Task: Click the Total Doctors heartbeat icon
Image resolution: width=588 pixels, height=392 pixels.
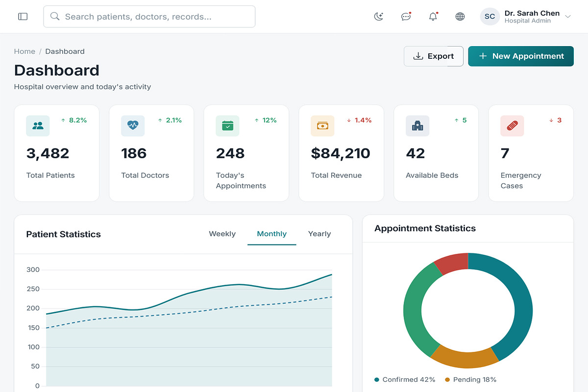Action: (x=133, y=126)
